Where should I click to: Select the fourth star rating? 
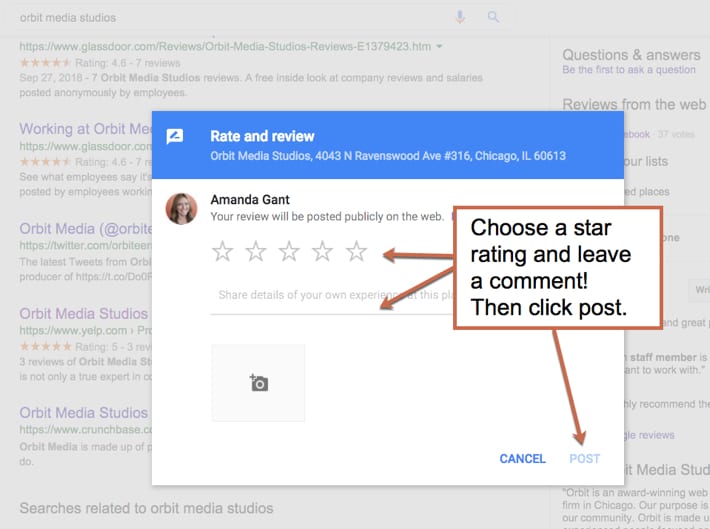coord(322,251)
